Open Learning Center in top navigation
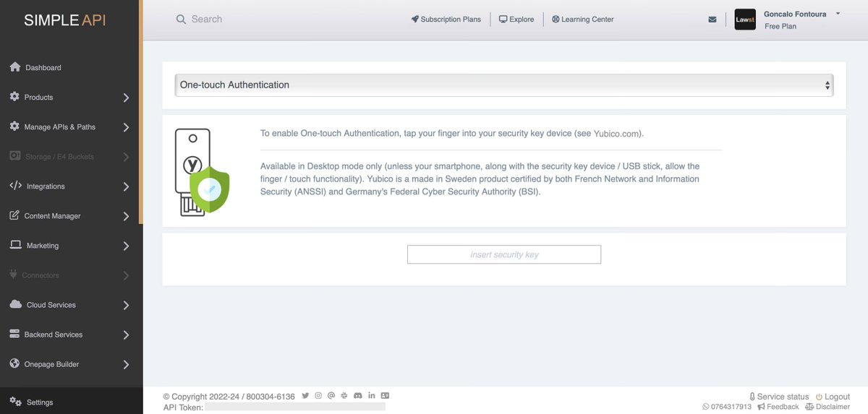 pos(582,20)
